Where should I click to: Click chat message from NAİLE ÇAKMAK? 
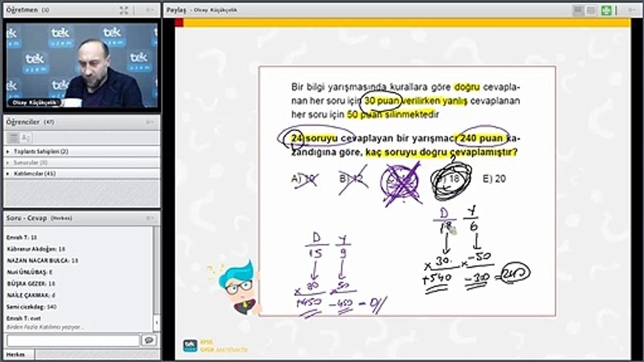31,295
